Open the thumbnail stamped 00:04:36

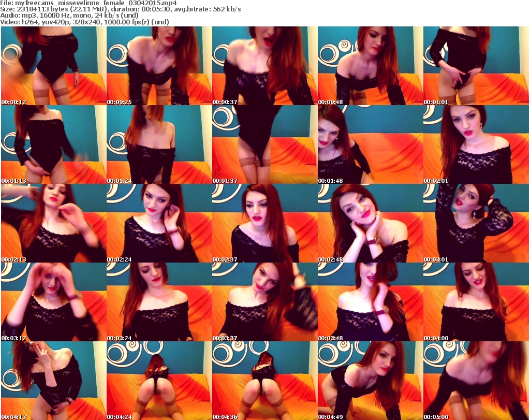click(x=264, y=381)
